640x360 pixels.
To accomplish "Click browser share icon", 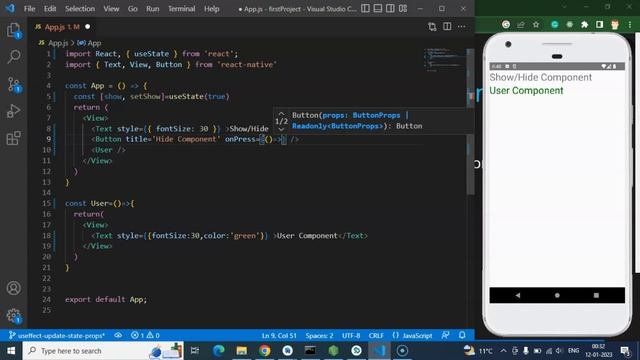I will tap(521, 25).
